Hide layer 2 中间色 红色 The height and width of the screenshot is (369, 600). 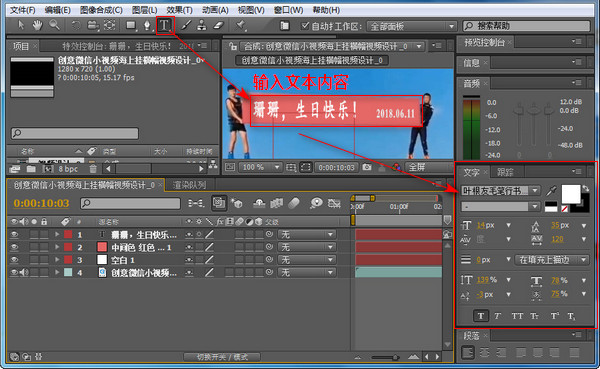pyautogui.click(x=15, y=247)
